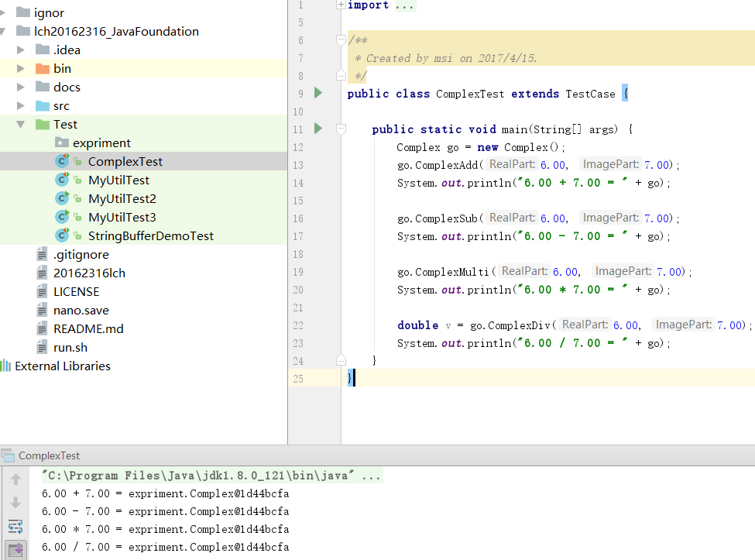Fold the main method body
The width and height of the screenshot is (755, 560).
tap(341, 129)
